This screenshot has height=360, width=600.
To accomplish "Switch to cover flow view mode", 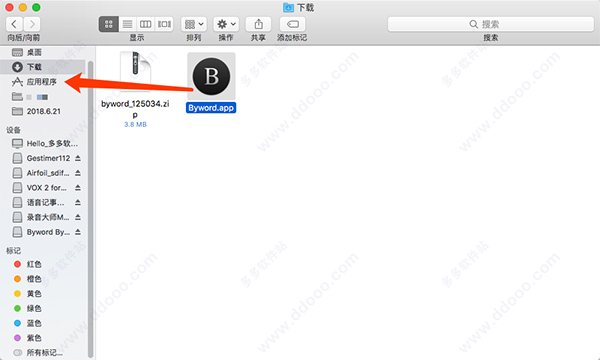I will tap(165, 24).
